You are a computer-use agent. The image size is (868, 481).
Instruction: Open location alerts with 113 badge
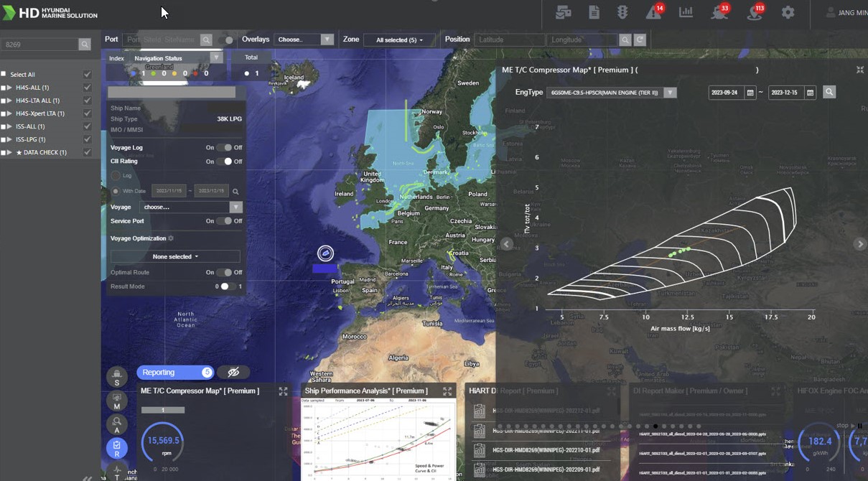coord(755,12)
